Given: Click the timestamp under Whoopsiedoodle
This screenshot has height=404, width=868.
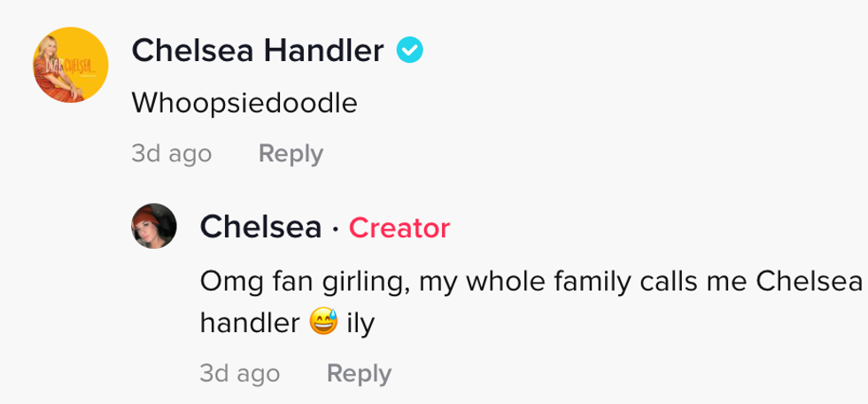Looking at the screenshot, I should 172,153.
